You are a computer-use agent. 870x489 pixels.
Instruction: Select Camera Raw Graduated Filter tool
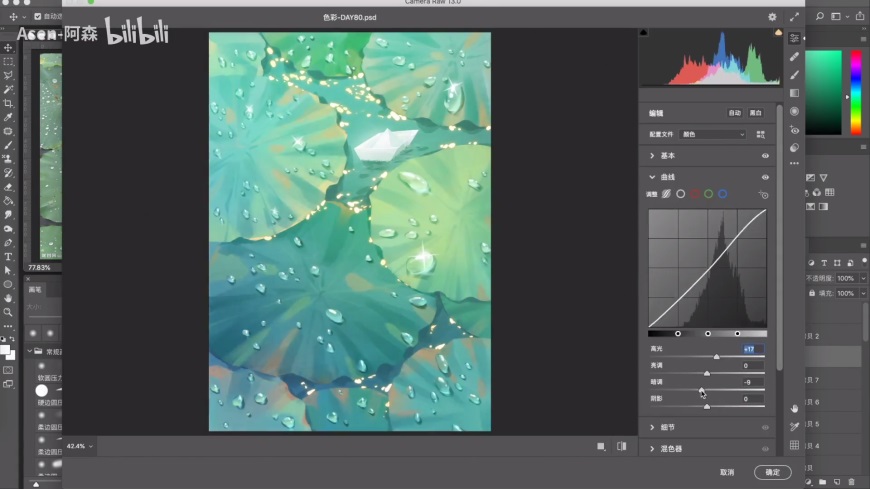tap(795, 93)
